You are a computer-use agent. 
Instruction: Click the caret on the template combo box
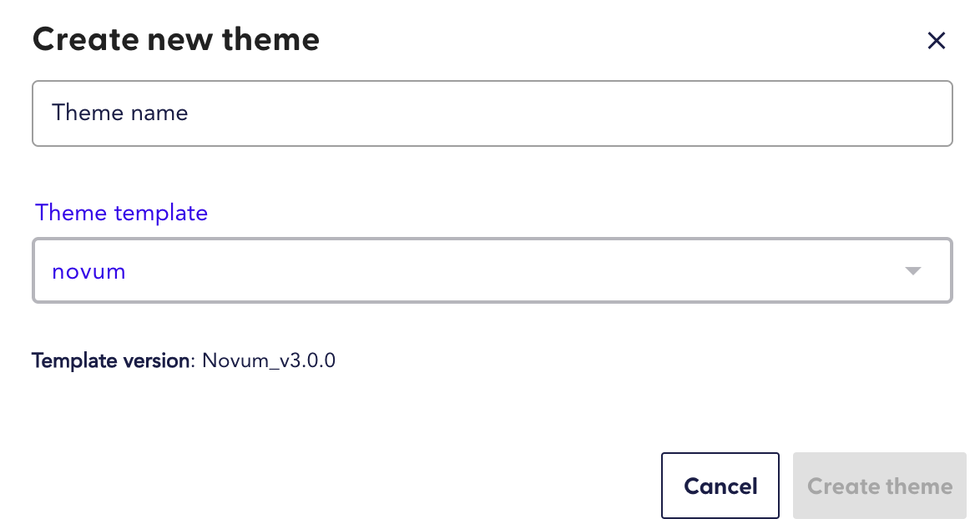(x=913, y=270)
